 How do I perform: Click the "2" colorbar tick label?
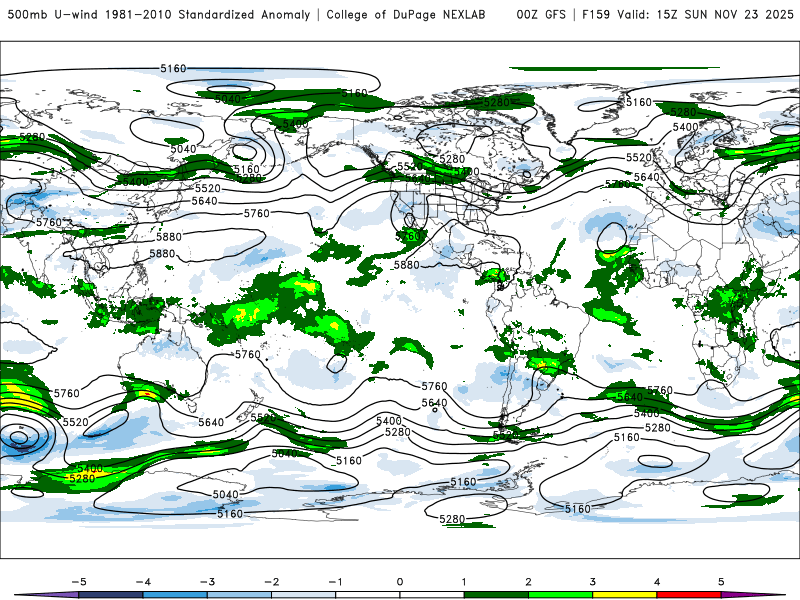pos(529,582)
